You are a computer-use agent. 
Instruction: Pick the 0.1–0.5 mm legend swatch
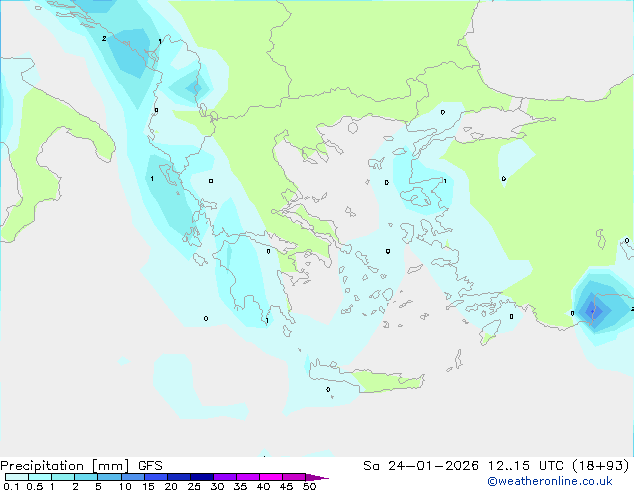(x=17, y=477)
